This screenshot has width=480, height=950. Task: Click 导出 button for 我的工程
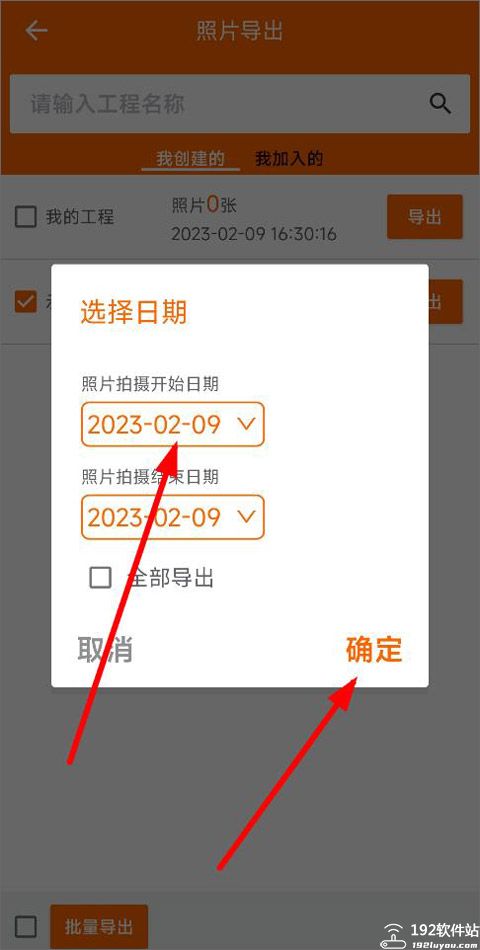(x=425, y=216)
